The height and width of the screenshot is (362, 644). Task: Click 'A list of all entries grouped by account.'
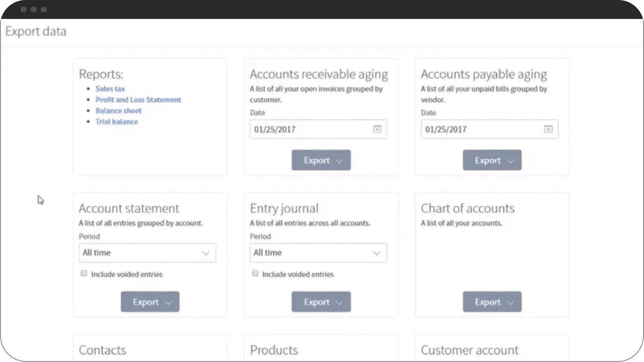(141, 223)
